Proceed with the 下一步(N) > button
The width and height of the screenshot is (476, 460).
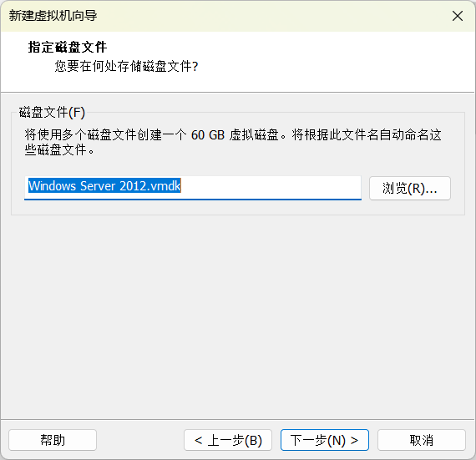(325, 440)
